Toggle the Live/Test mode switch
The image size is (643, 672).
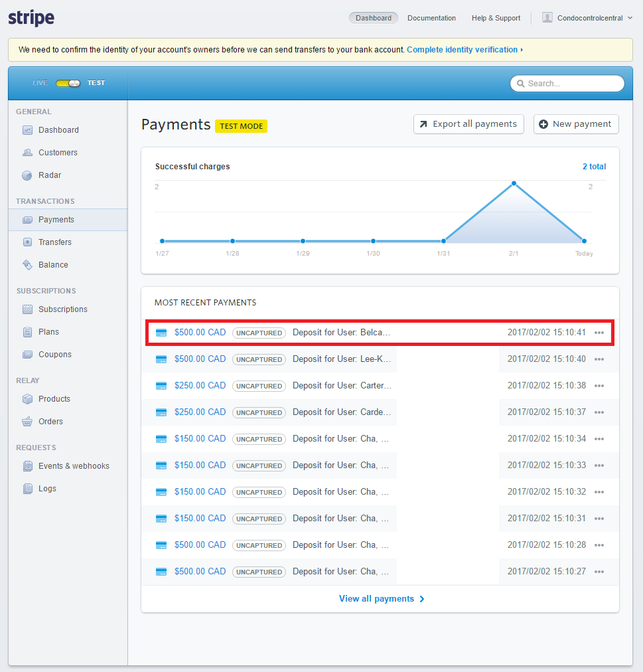click(68, 83)
